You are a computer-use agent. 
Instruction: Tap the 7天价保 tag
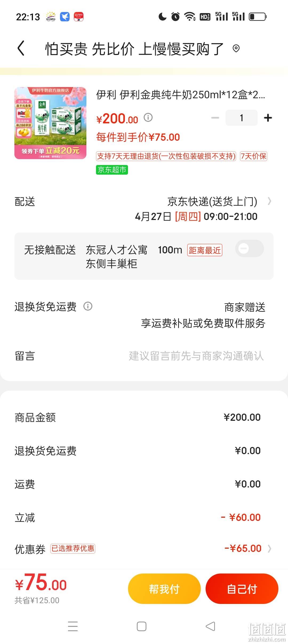(x=253, y=156)
